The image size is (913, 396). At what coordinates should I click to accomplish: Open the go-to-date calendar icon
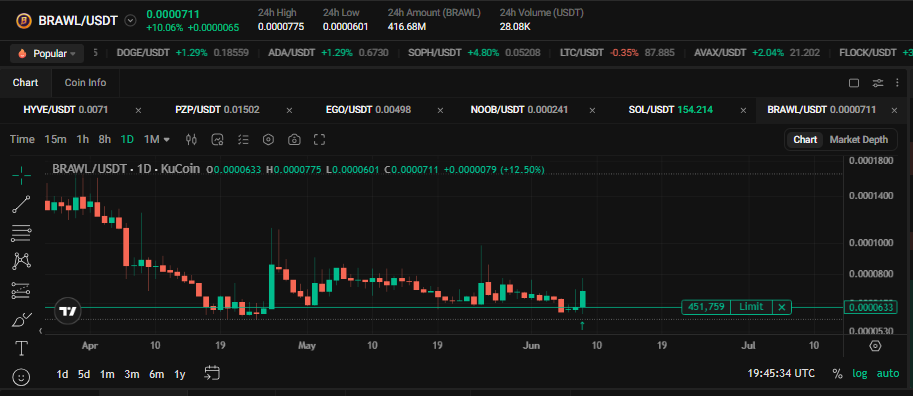point(212,373)
